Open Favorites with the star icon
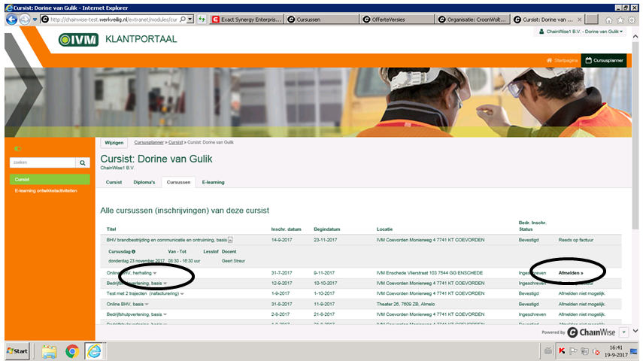Viewport: 643px width, 364px height. tap(620, 20)
